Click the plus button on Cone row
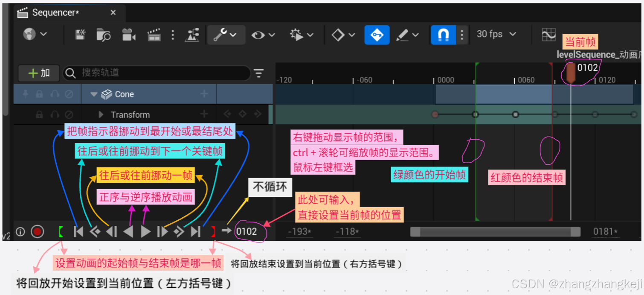This screenshot has width=644, height=295. 204,94
